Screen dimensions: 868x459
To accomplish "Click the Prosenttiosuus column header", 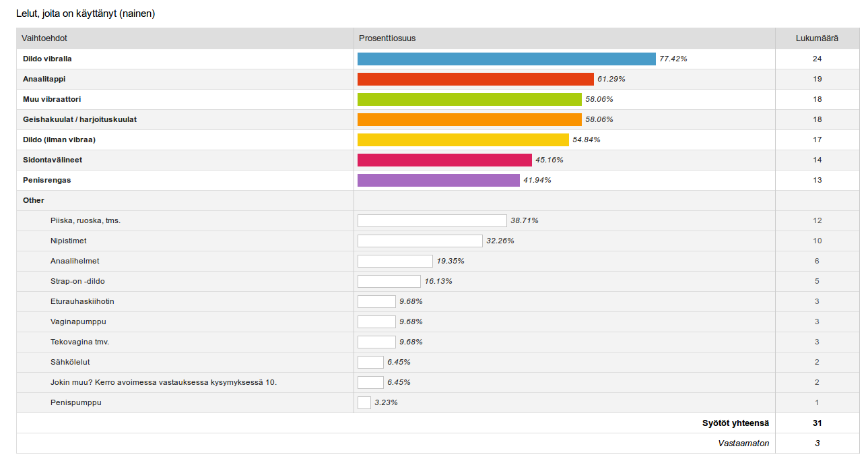I will coord(387,38).
